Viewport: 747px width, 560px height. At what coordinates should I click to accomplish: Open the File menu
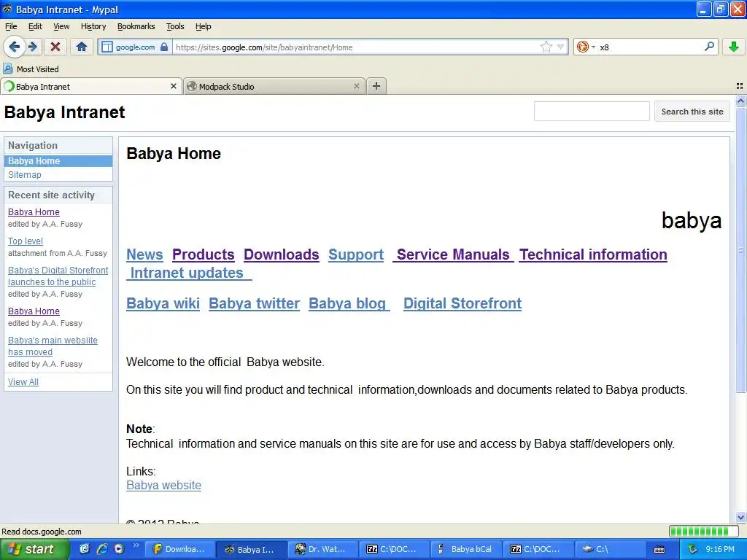[11, 26]
